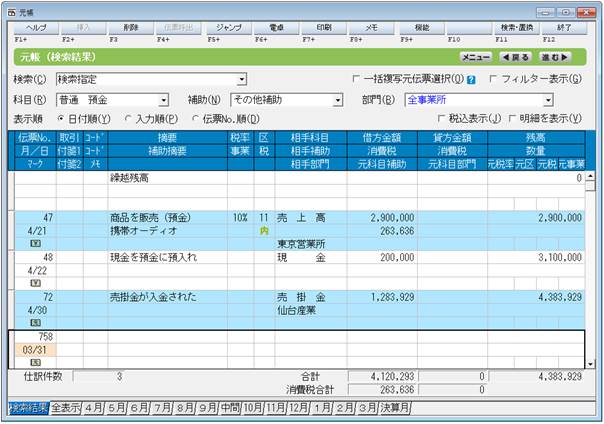This screenshot has width=604, height=424.
Task: Click the 印刷 print button
Action: [x=324, y=28]
